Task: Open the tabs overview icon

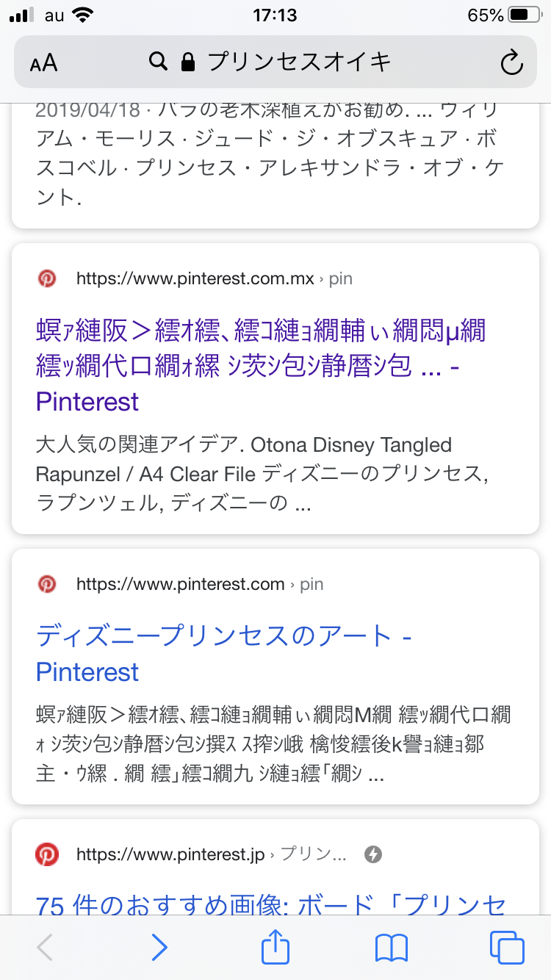Action: click(506, 948)
